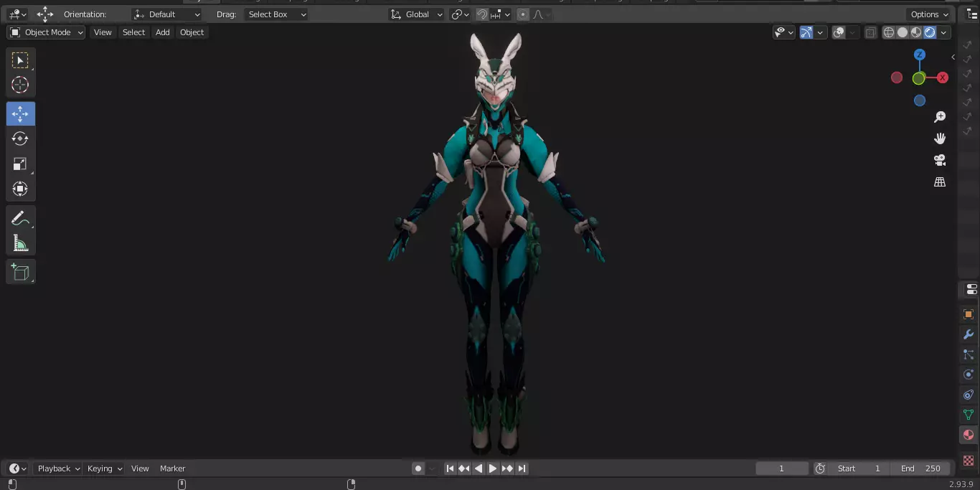The height and width of the screenshot is (490, 980).
Task: Play animation in reverse
Action: 479,468
